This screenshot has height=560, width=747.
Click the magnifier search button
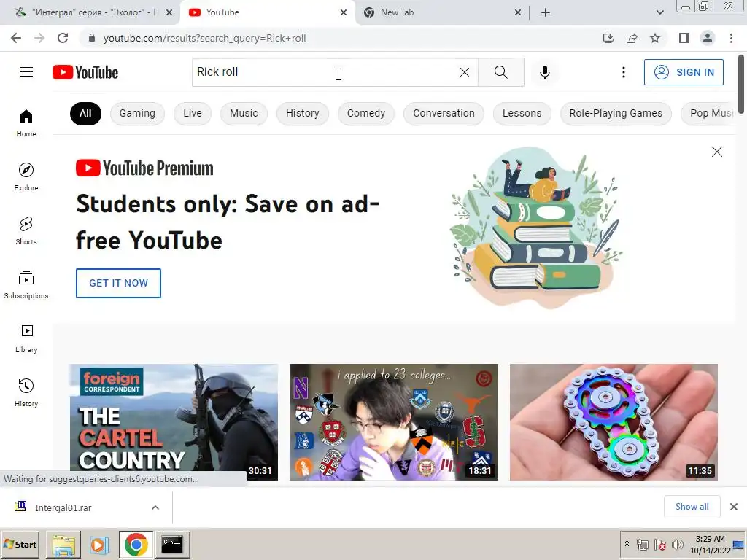[500, 72]
